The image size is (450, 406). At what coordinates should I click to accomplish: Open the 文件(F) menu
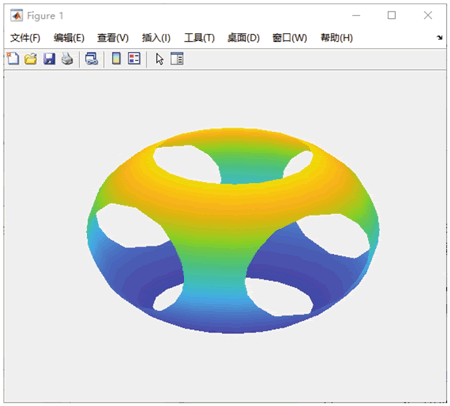25,38
